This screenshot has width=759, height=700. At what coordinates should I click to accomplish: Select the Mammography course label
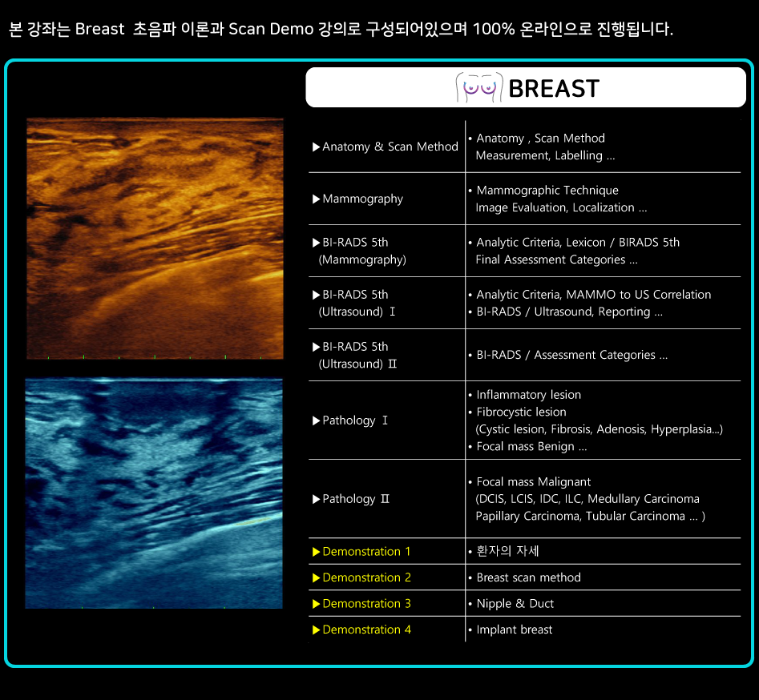click(362, 199)
